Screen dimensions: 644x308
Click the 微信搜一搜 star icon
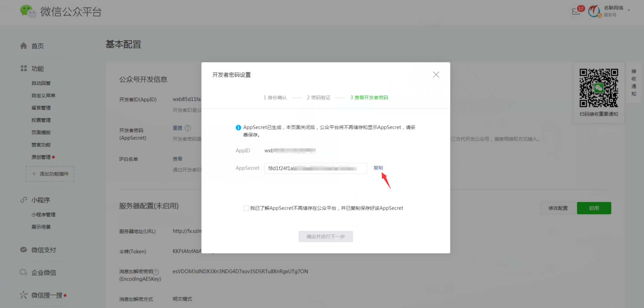24,295
